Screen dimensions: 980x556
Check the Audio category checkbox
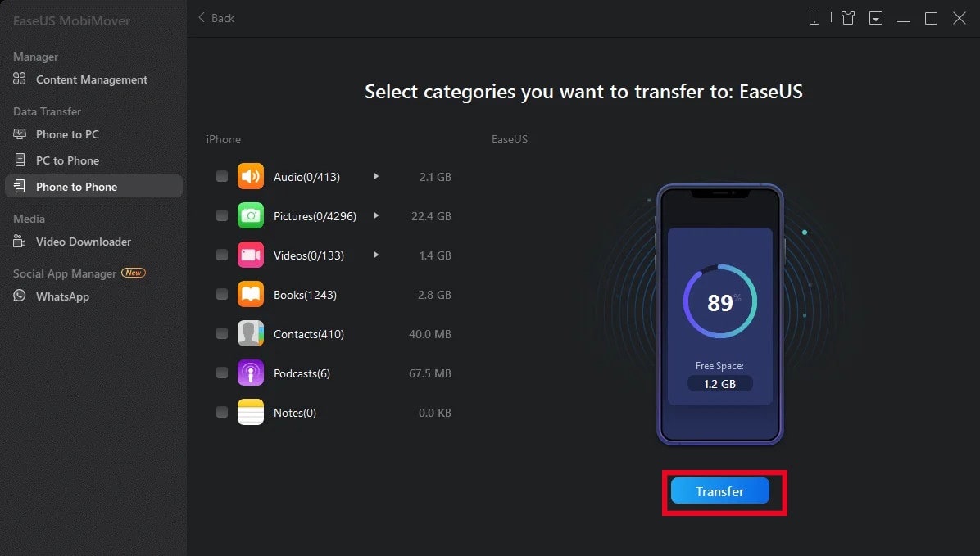click(222, 176)
